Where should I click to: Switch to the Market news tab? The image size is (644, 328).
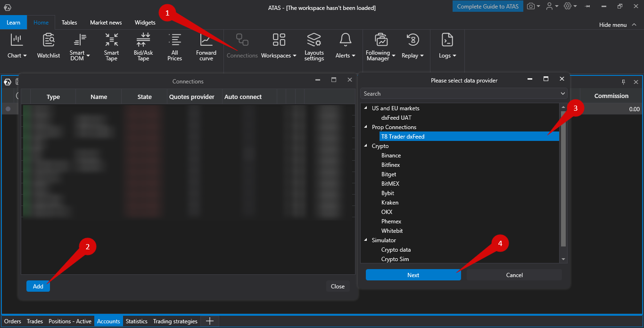tap(106, 22)
